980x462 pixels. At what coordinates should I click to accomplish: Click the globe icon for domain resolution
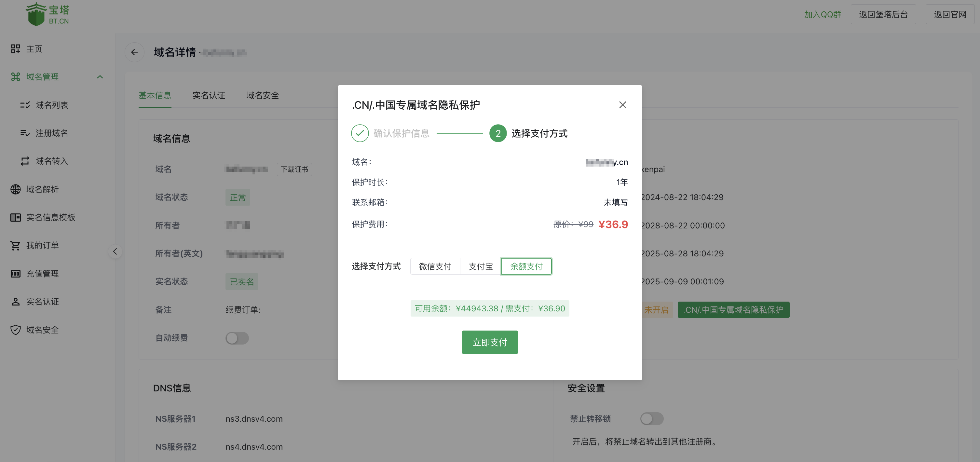pos(15,189)
